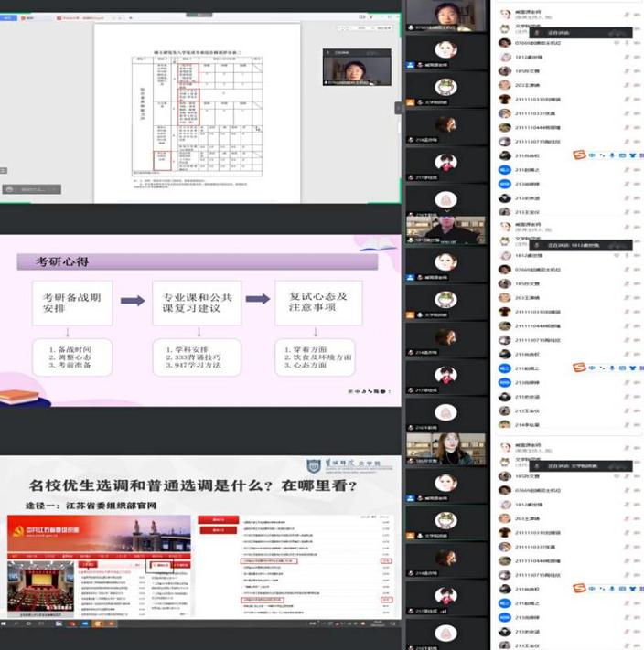Click the punctuation icon on the upper Sogou toolbar

click(x=601, y=155)
